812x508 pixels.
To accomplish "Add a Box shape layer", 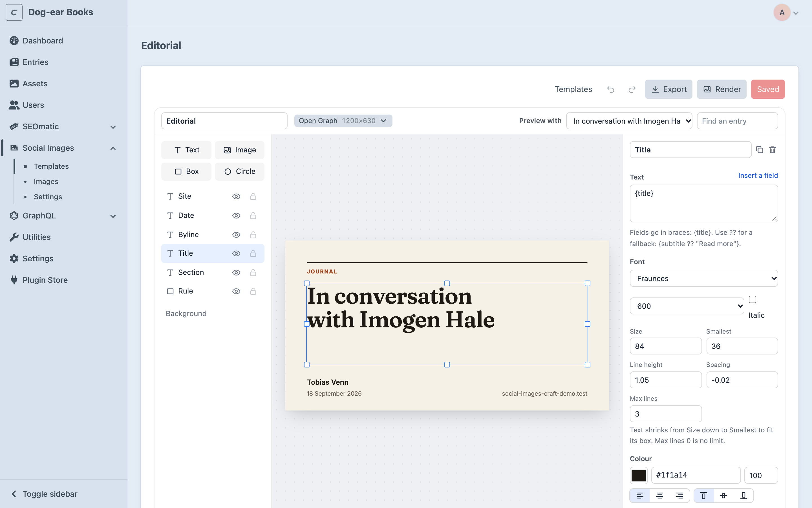I will tap(186, 171).
